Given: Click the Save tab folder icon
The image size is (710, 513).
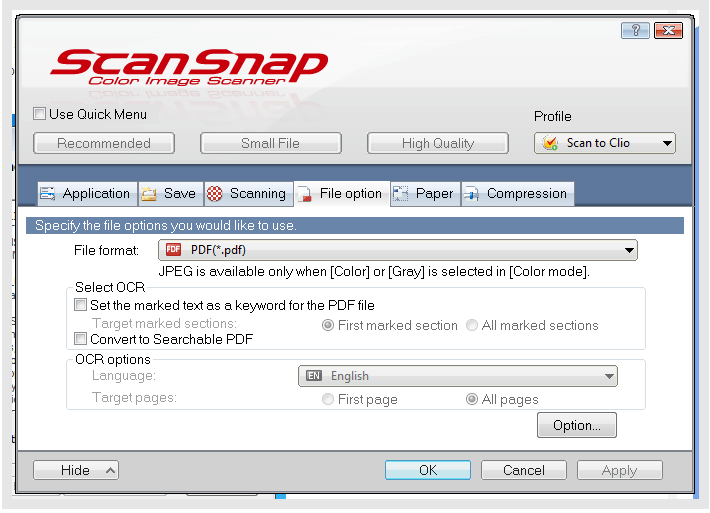Looking at the screenshot, I should pos(149,194).
